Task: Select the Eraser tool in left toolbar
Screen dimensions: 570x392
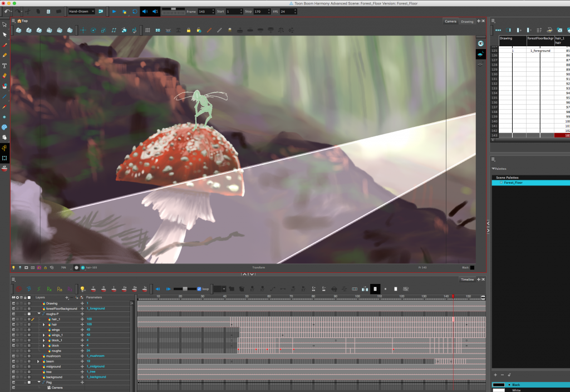Action: pyautogui.click(x=5, y=75)
